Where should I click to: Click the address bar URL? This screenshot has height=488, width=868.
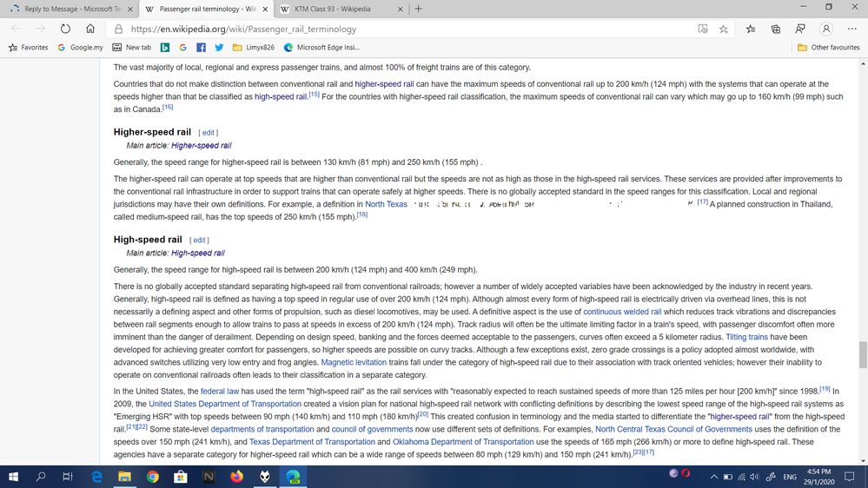[x=243, y=29]
